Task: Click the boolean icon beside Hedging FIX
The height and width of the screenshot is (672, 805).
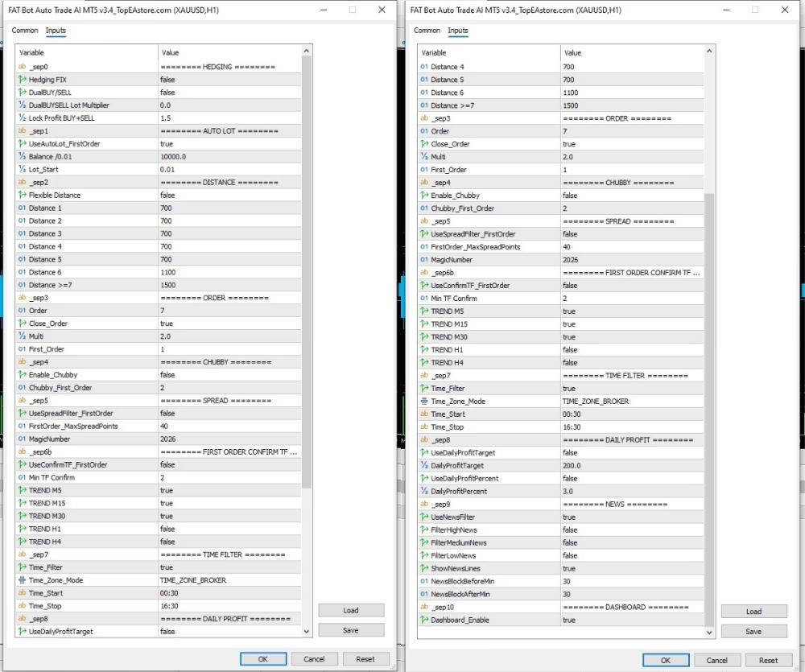Action: tap(22, 80)
